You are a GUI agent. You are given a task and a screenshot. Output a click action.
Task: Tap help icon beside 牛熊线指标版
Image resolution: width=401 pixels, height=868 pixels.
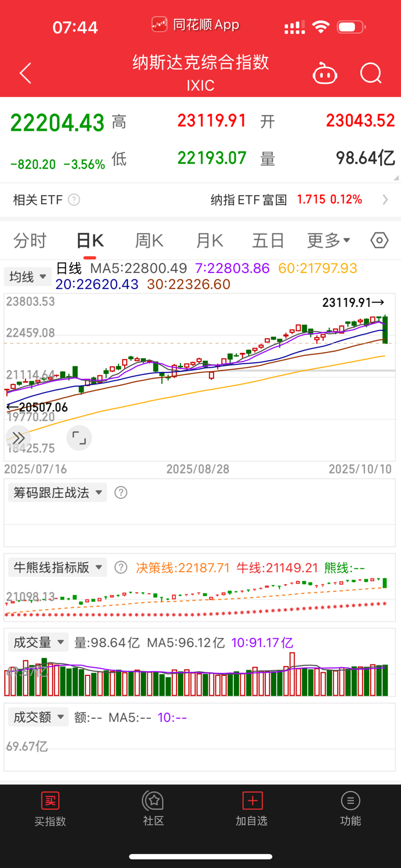coord(121,567)
